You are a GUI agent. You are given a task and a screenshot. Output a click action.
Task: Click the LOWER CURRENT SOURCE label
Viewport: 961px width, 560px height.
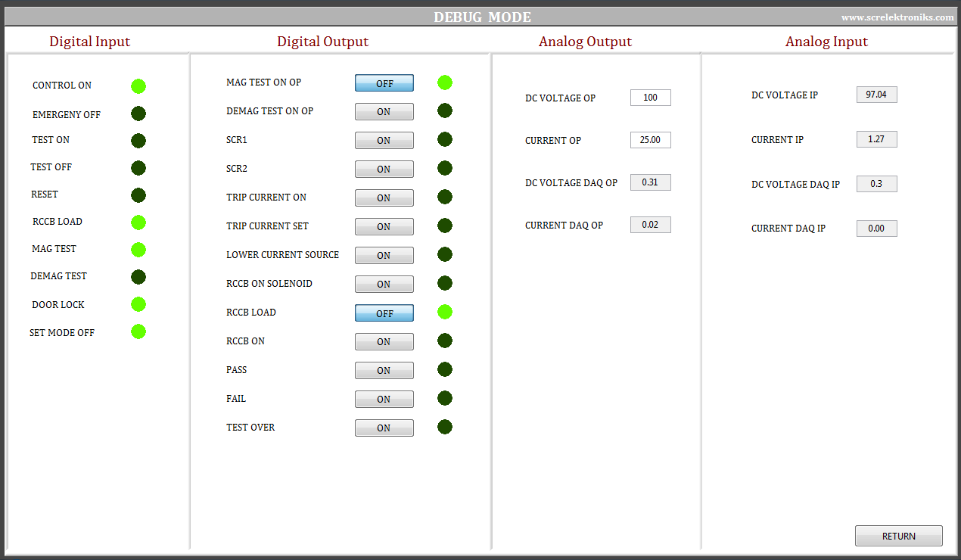click(283, 255)
